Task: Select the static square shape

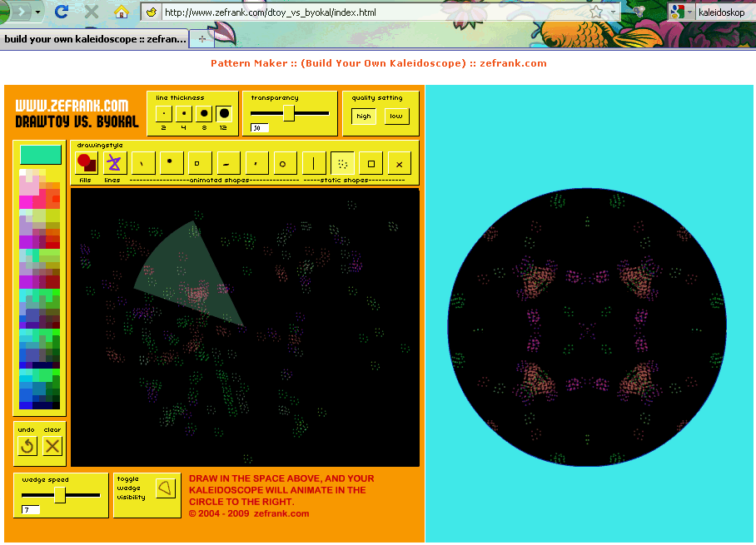Action: tap(371, 164)
